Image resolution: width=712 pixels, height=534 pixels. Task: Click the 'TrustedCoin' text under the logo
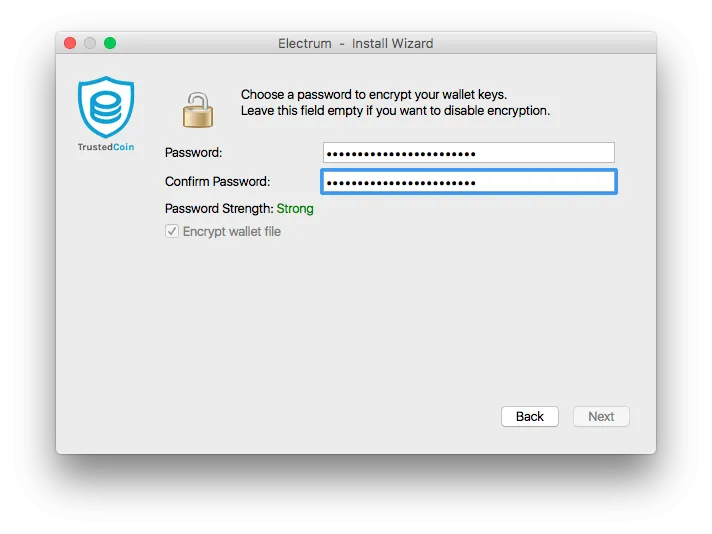pyautogui.click(x=106, y=147)
